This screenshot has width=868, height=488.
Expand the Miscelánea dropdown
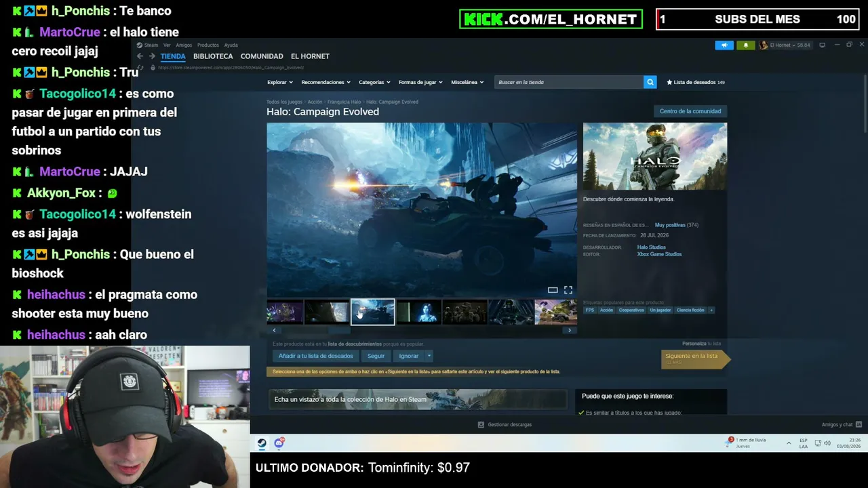467,82
